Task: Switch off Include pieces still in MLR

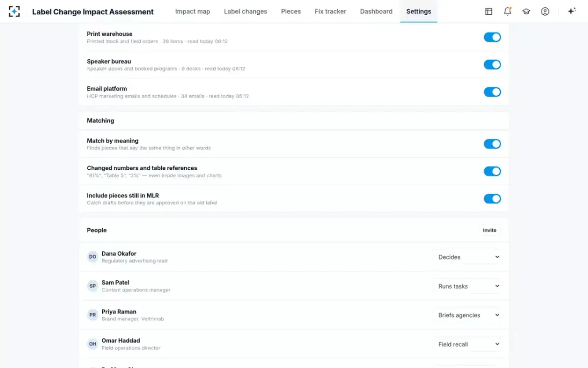Action: coord(492,199)
